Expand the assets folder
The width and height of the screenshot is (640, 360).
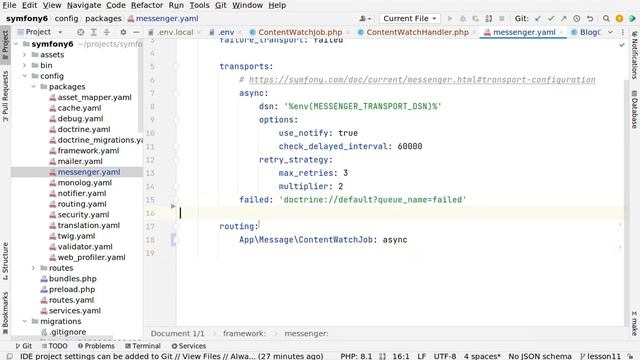(x=24, y=54)
